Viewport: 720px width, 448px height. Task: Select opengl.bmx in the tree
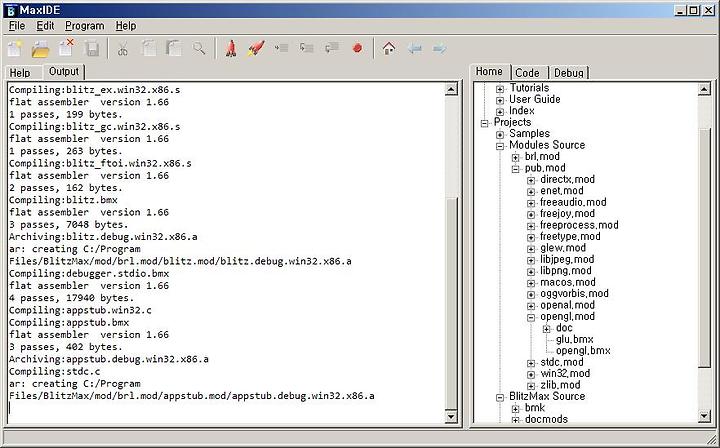pyautogui.click(x=583, y=351)
